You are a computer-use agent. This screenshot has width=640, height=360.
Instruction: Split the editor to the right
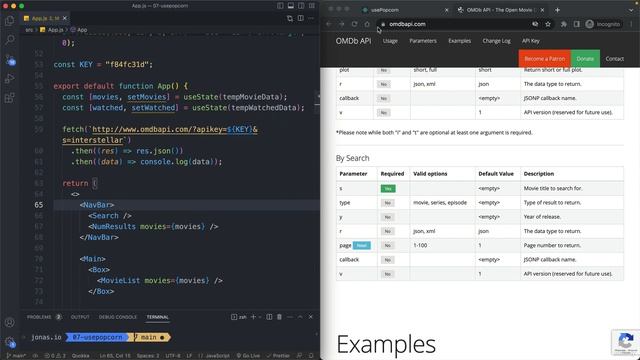tap(301, 18)
